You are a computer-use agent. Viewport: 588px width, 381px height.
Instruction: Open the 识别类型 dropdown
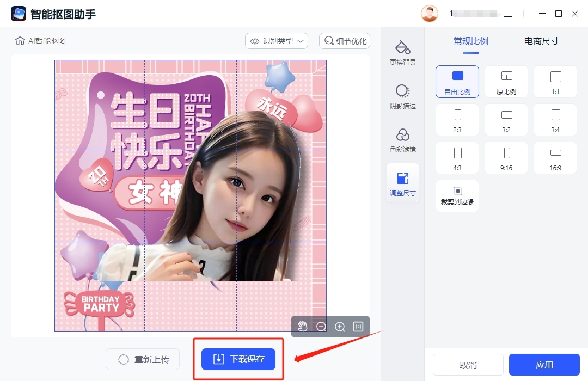[x=277, y=41]
